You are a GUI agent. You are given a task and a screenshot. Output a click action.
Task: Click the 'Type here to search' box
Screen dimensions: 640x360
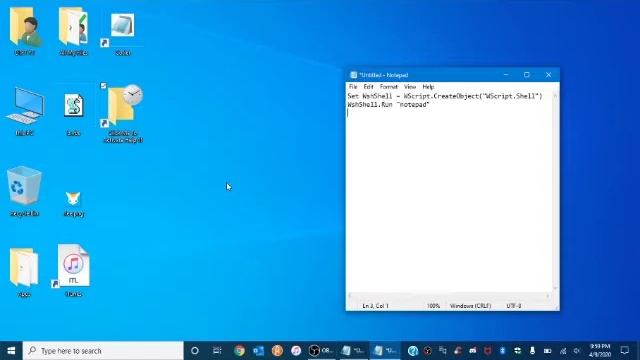tap(103, 351)
